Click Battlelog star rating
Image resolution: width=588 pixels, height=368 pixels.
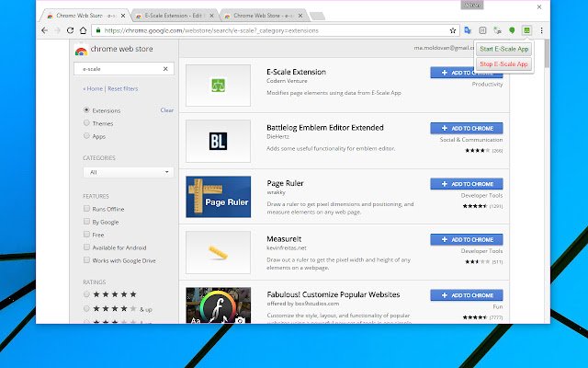pyautogui.click(x=478, y=151)
